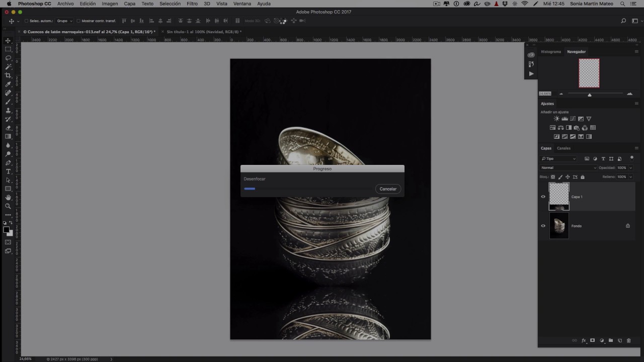The width and height of the screenshot is (644, 362).
Task: Open the Grupo dropdown in options bar
Action: tap(64, 21)
